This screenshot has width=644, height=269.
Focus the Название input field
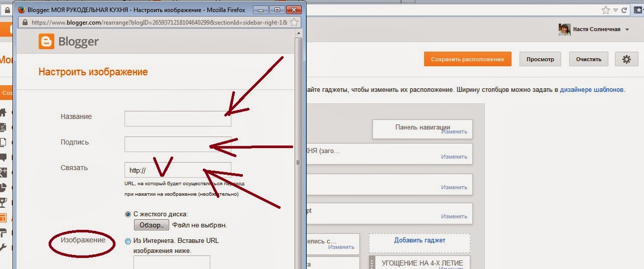click(x=178, y=118)
